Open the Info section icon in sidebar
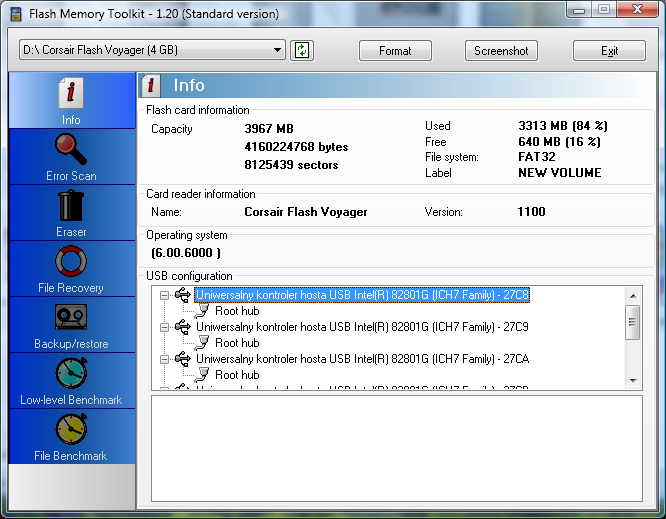Screen dimensions: 666x519 (71, 93)
